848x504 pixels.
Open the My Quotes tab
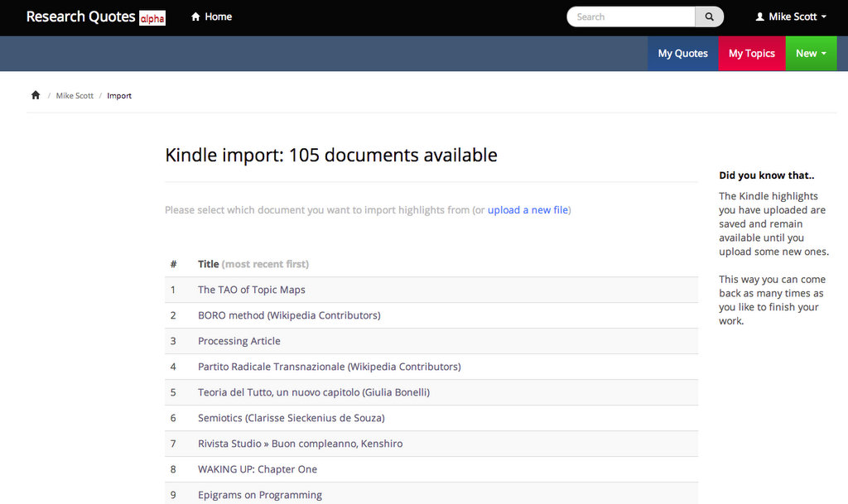pyautogui.click(x=682, y=54)
